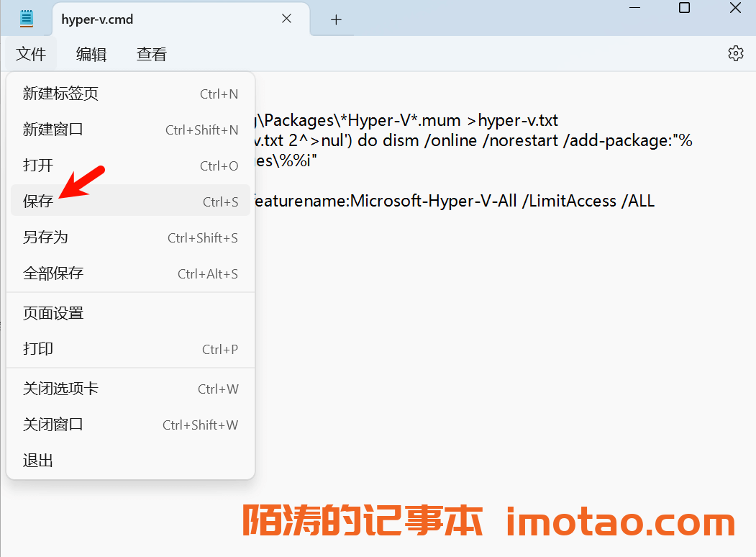Open the 编辑 menu

[91, 54]
